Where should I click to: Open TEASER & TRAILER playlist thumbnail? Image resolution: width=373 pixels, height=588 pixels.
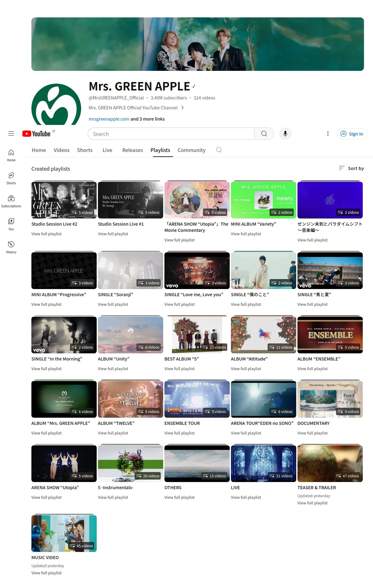pyautogui.click(x=330, y=463)
